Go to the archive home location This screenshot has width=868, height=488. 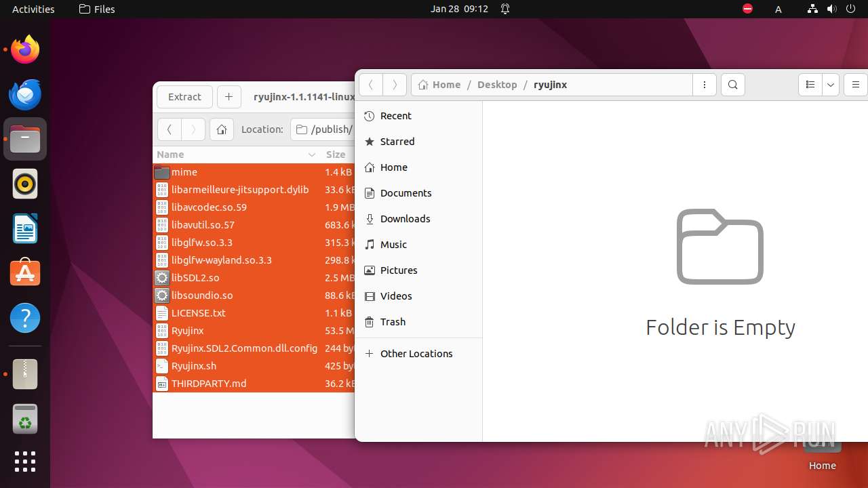click(222, 129)
